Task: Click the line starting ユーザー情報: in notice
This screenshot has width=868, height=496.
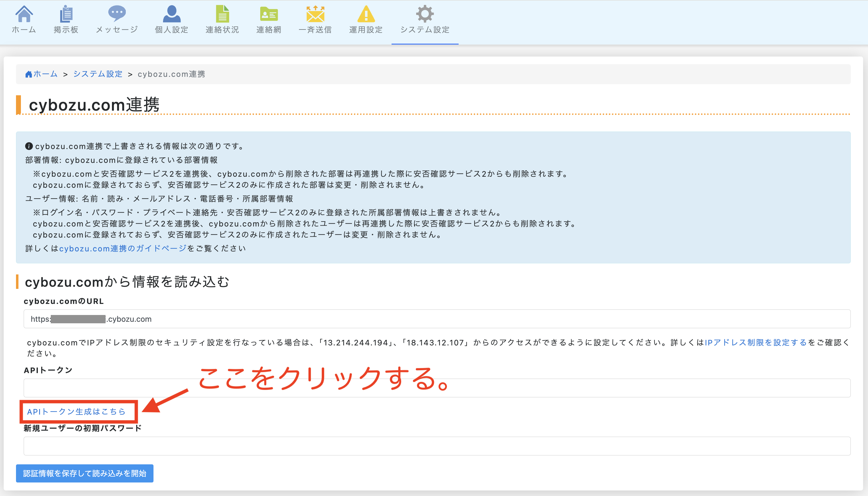Action: coord(159,199)
